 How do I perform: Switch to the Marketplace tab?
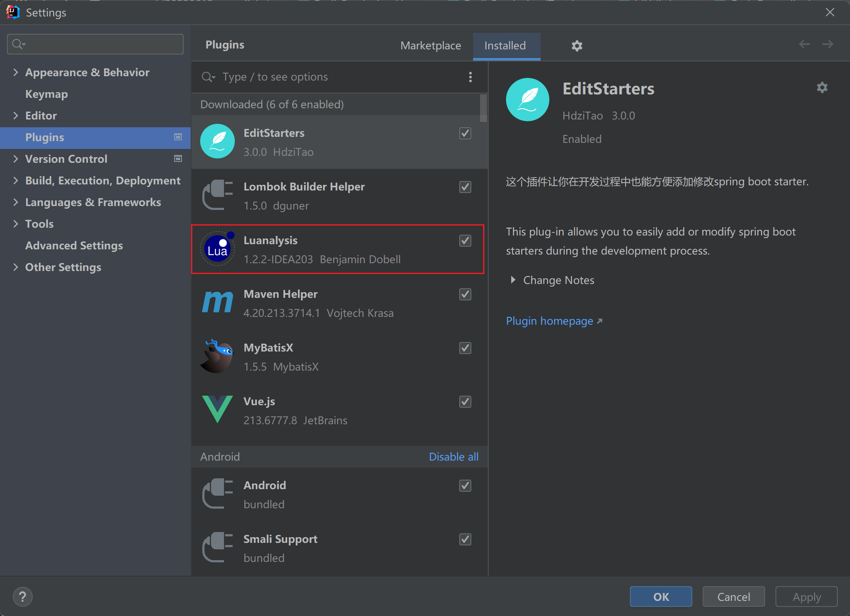coord(431,45)
